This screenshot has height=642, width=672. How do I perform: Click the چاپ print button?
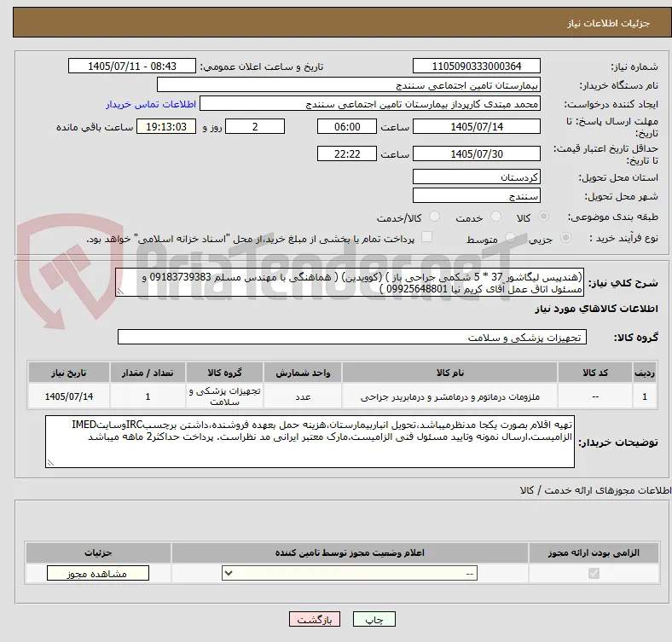point(374,619)
